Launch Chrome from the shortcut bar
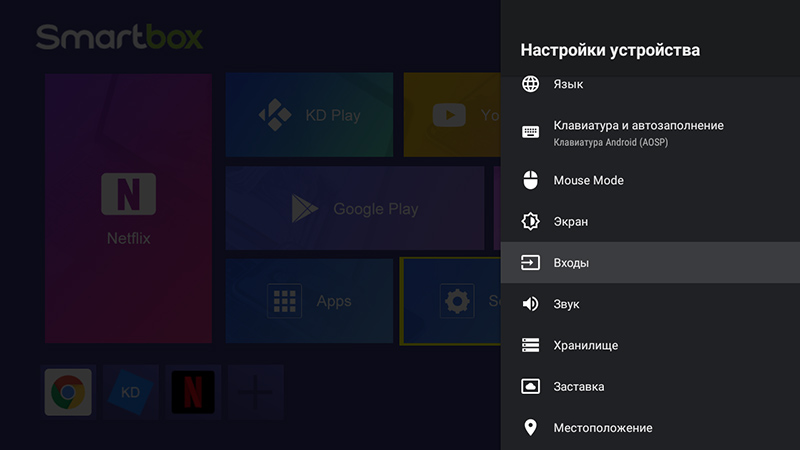This screenshot has width=800, height=450. (x=68, y=392)
